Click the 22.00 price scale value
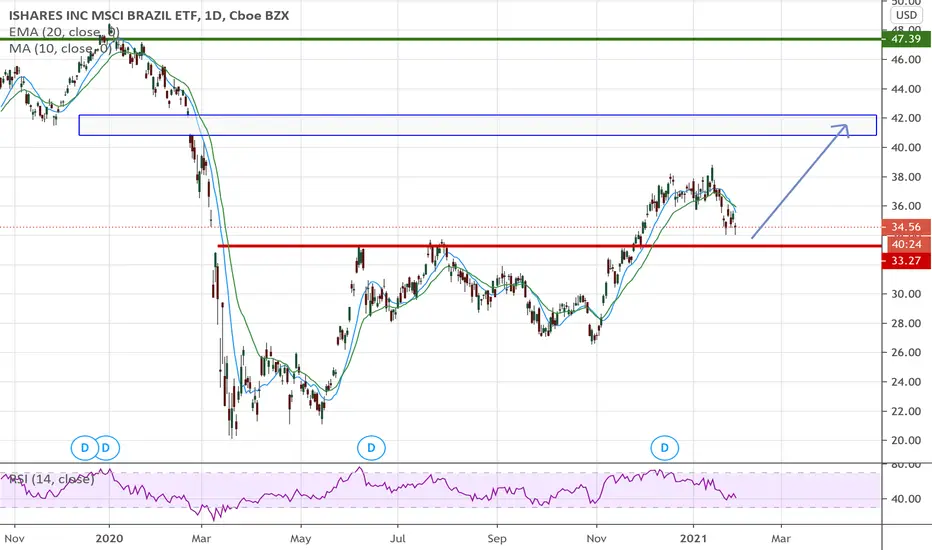This screenshot has width=932, height=550. (x=906, y=411)
